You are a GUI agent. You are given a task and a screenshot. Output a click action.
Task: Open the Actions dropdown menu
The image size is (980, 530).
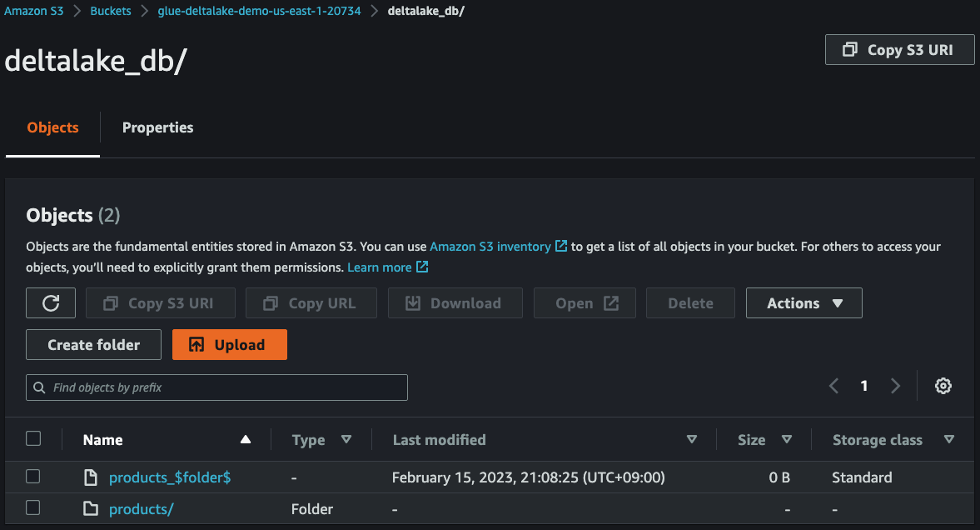pos(803,302)
